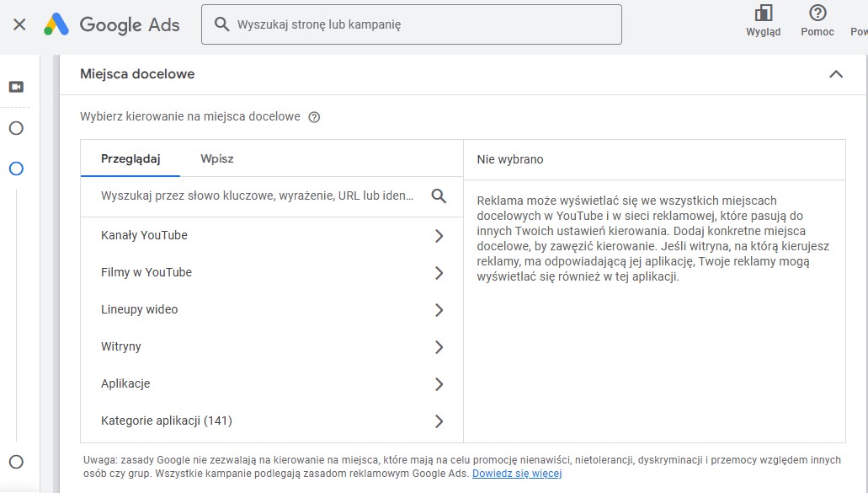Image resolution: width=868 pixels, height=493 pixels.
Task: Collapse the Miejsca docelowe section
Action: pos(835,74)
